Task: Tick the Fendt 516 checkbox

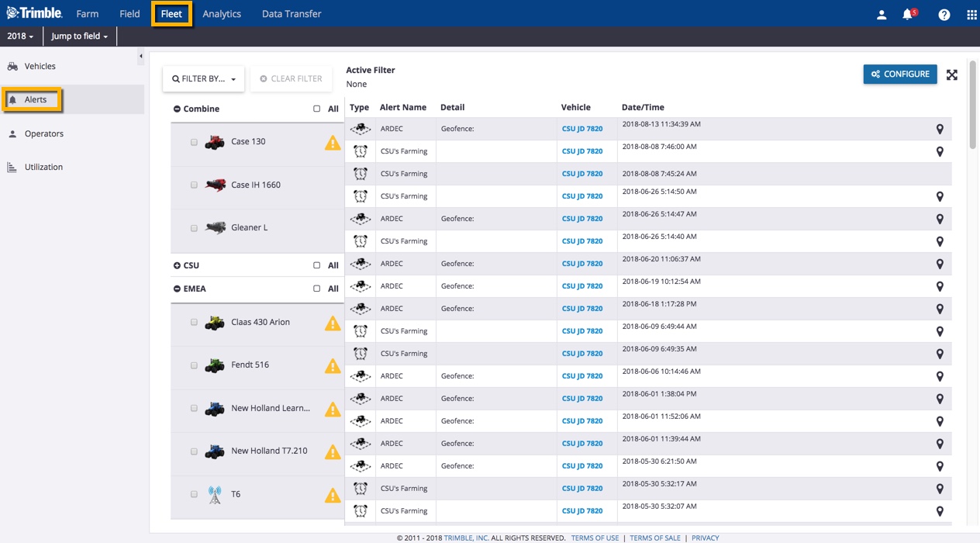Action: [194, 365]
